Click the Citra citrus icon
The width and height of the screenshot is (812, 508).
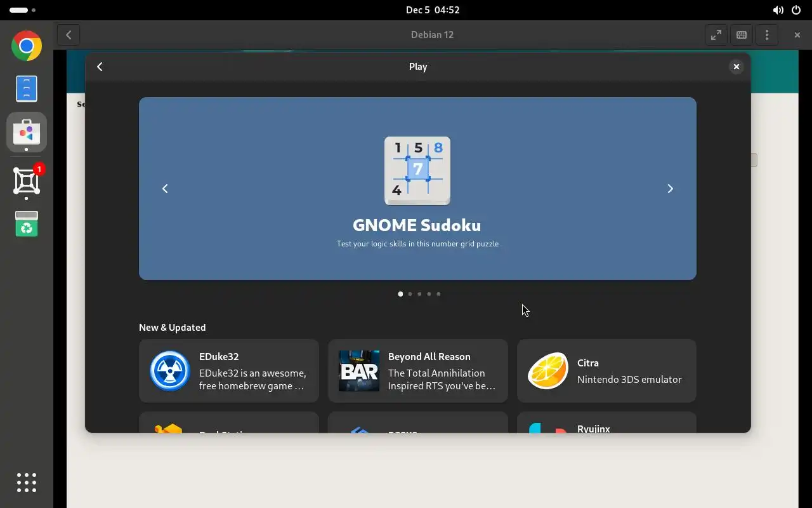[548, 371]
